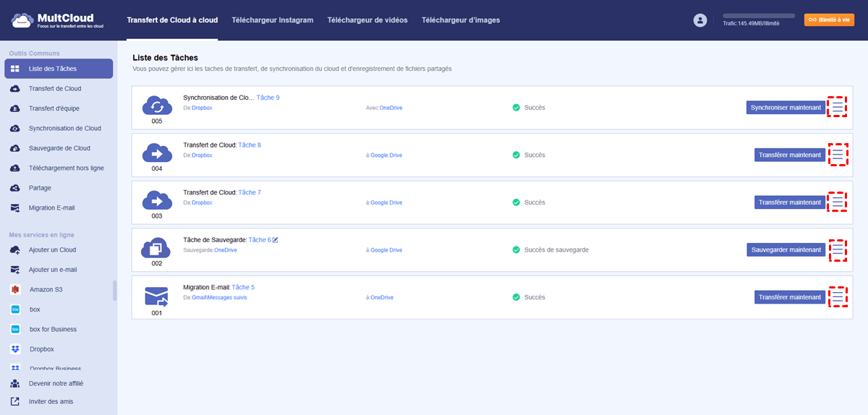Screen dimensions: 868x415
Task: Click Succès de sauvegarde status text
Action: (556, 249)
